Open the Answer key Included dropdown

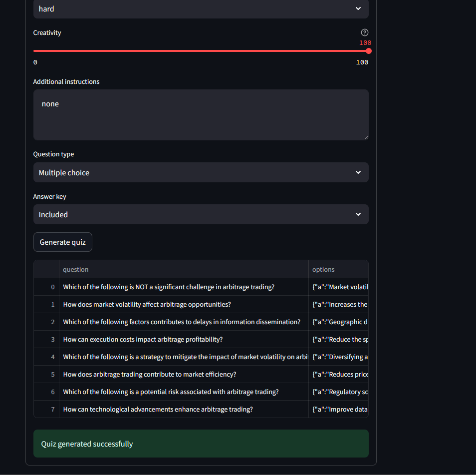tap(201, 214)
